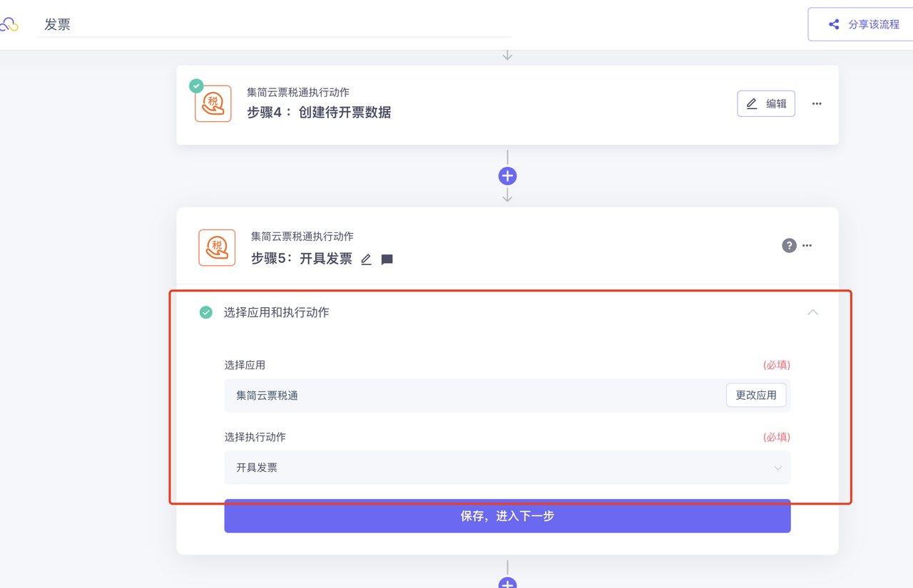This screenshot has height=588, width=913.
Task: Click the green check badge on step 4
Action: click(196, 86)
